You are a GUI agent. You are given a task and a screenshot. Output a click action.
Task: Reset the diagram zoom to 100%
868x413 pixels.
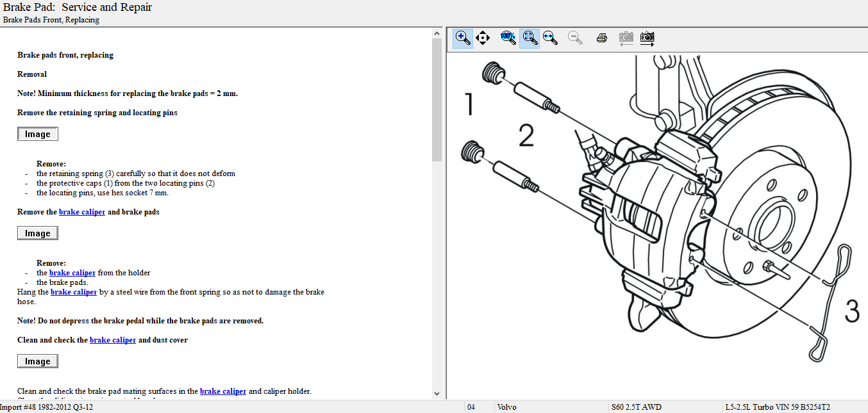point(508,38)
